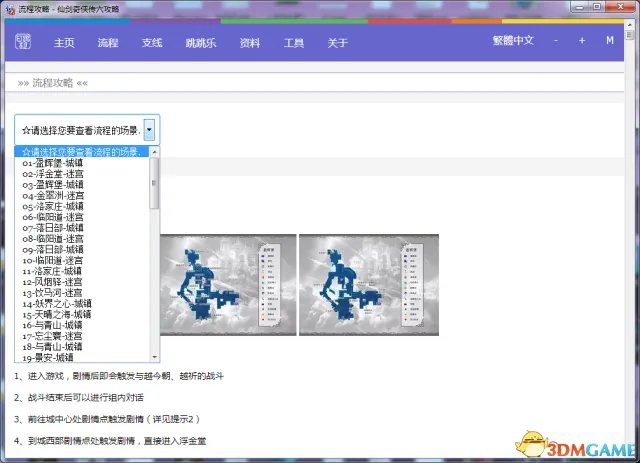Select 02-浮金堂-迷宫 from list
640x463 pixels.
[82, 174]
